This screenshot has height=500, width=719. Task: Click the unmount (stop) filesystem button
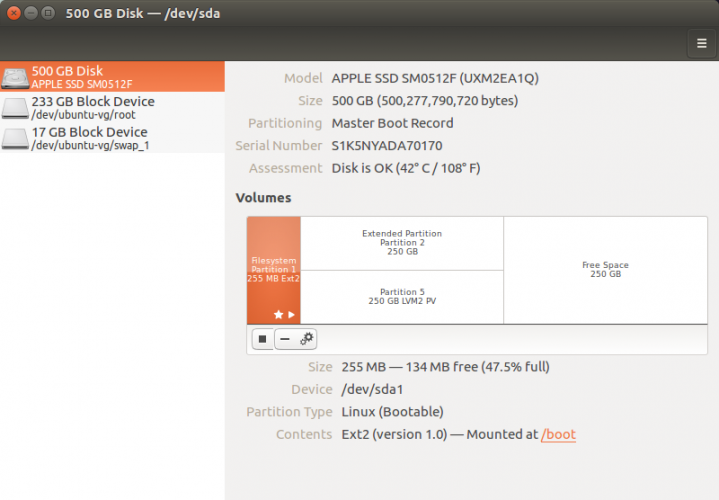point(262,339)
